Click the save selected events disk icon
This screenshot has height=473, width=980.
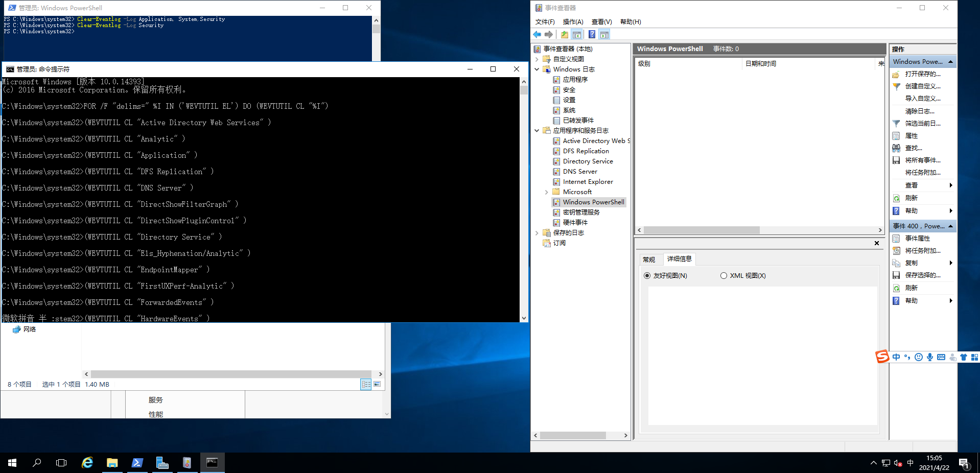click(x=896, y=275)
